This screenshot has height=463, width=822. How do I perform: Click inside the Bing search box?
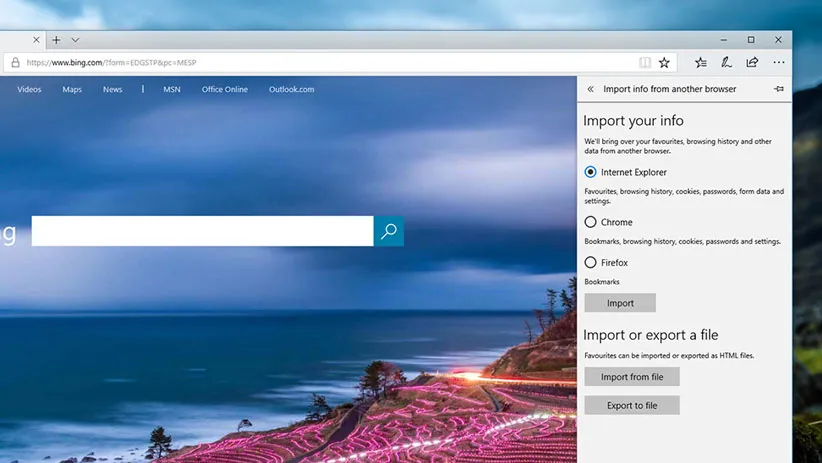tap(202, 231)
